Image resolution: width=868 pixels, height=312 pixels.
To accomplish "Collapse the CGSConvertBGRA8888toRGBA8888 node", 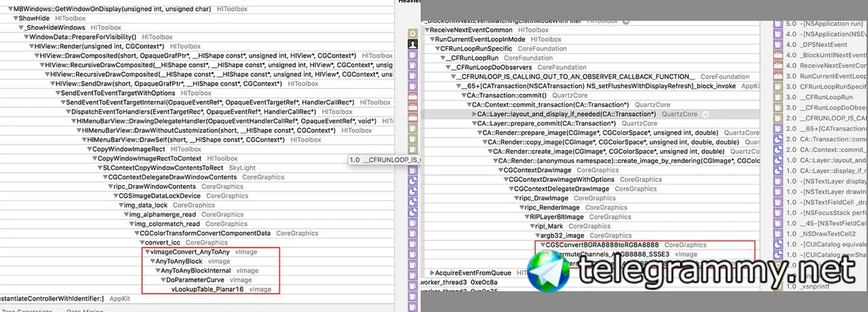I will click(542, 245).
